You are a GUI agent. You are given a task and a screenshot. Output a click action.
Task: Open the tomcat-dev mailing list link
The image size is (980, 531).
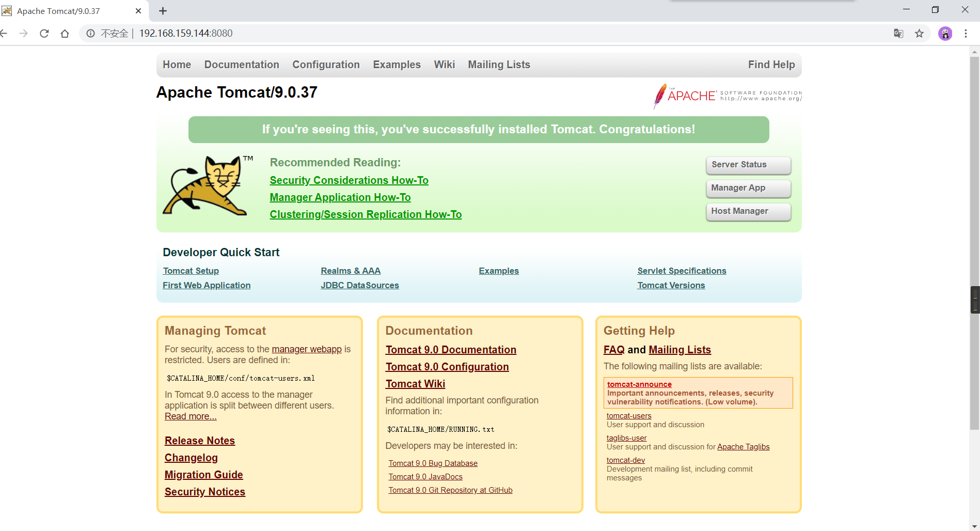[626, 460]
